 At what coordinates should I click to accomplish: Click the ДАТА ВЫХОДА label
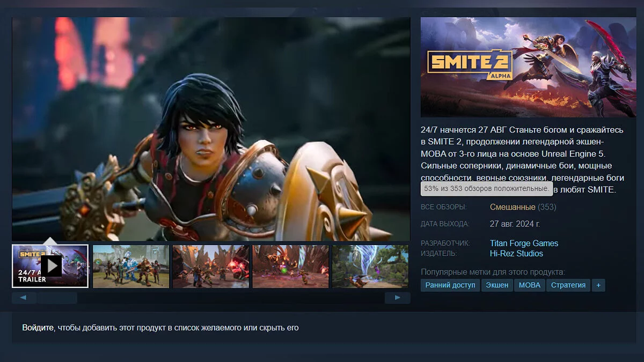point(445,224)
